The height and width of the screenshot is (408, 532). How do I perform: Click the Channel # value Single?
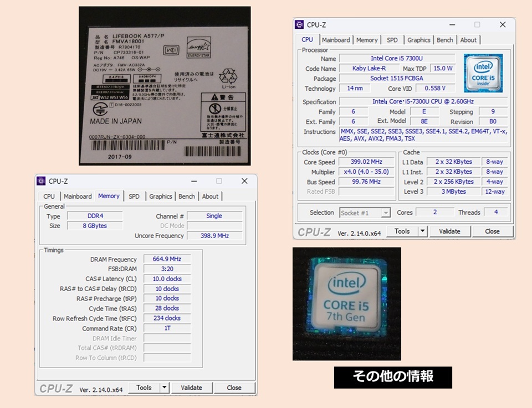point(214,216)
